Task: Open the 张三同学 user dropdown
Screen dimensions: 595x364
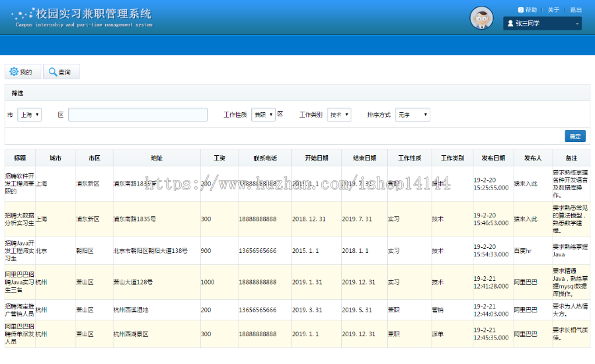Action: click(x=542, y=23)
